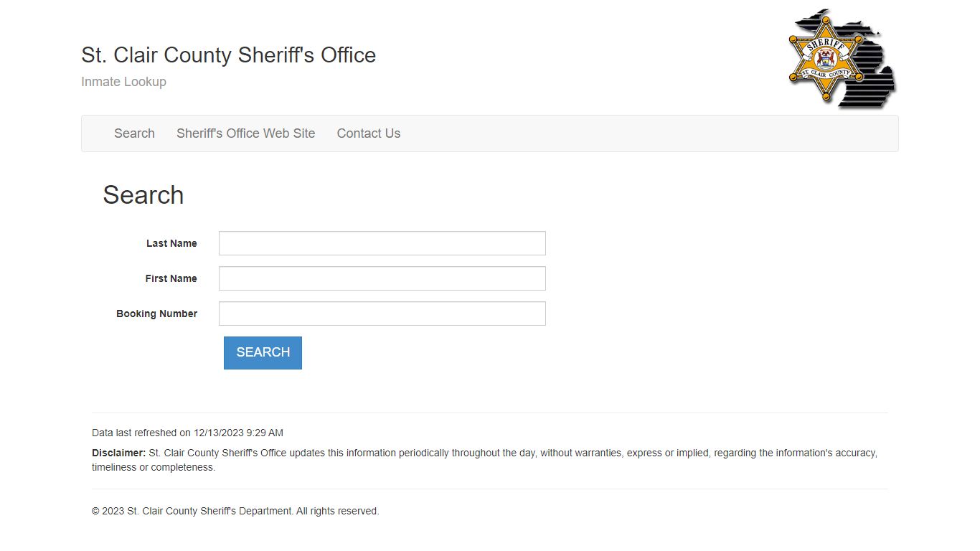Select the Booking Number input field
This screenshot has width=980, height=551.
(382, 314)
